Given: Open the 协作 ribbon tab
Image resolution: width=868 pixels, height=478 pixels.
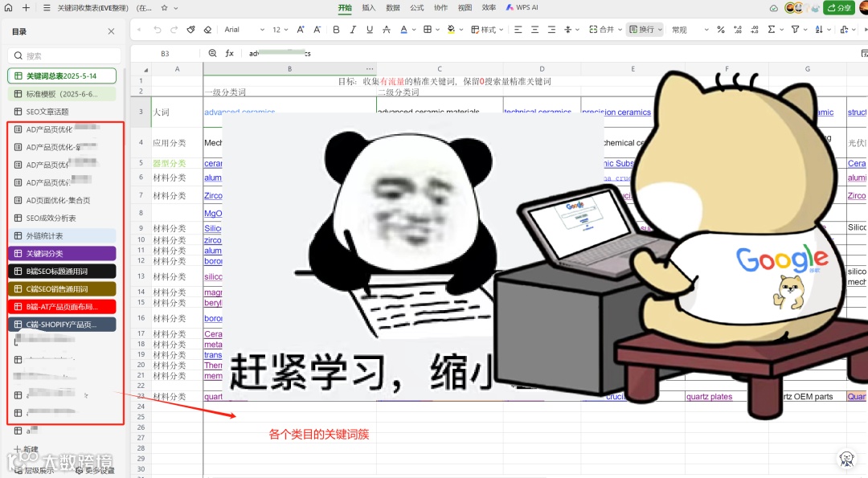Looking at the screenshot, I should (440, 8).
